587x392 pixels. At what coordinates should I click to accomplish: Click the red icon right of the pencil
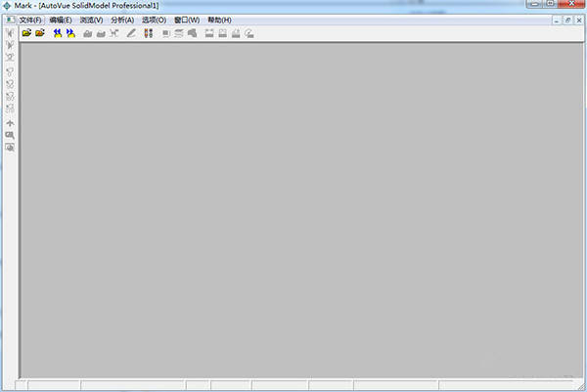point(148,33)
